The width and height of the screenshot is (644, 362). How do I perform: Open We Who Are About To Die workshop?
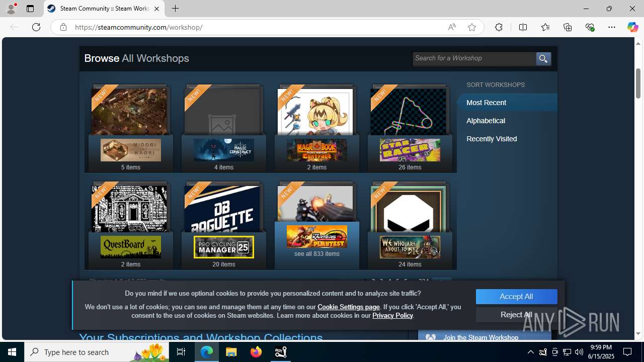click(410, 247)
